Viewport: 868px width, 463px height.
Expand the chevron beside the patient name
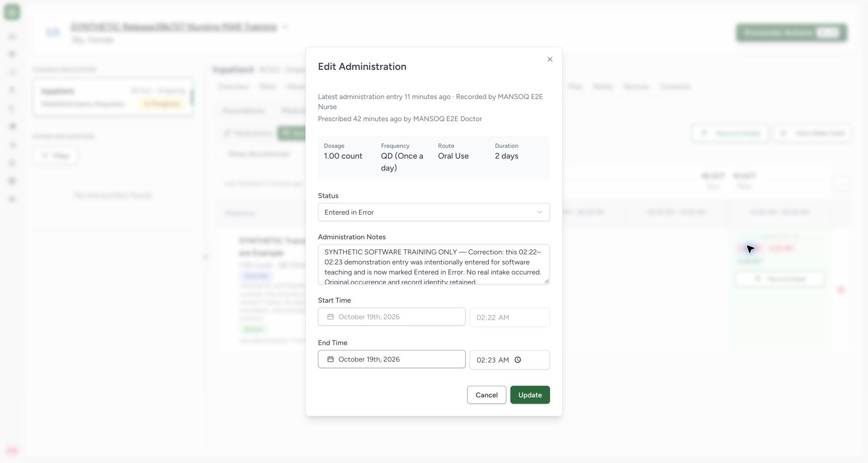tap(285, 27)
